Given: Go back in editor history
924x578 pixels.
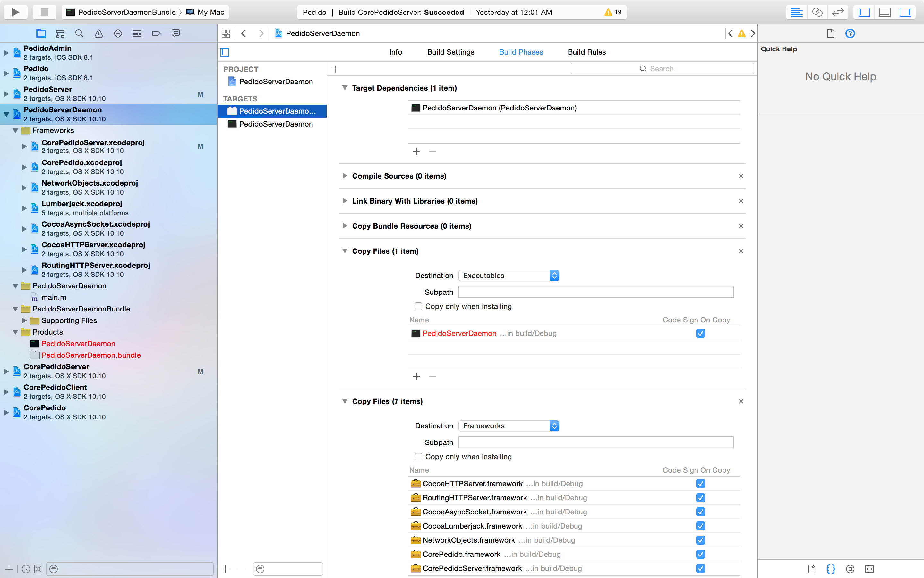Looking at the screenshot, I should click(244, 34).
